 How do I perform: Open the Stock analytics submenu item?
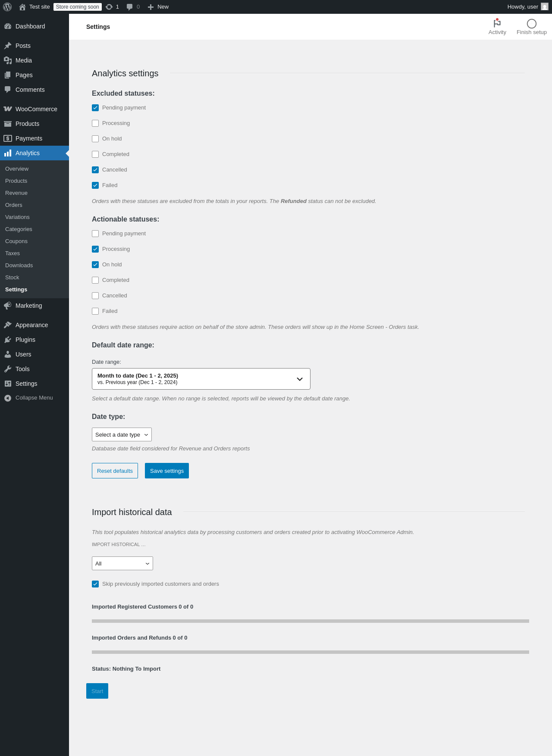pyautogui.click(x=12, y=278)
